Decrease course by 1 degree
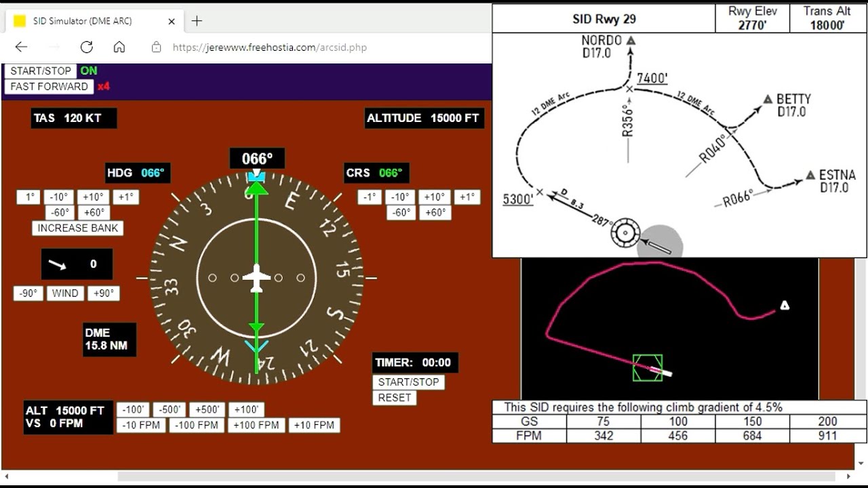The width and height of the screenshot is (868, 488). (x=370, y=197)
